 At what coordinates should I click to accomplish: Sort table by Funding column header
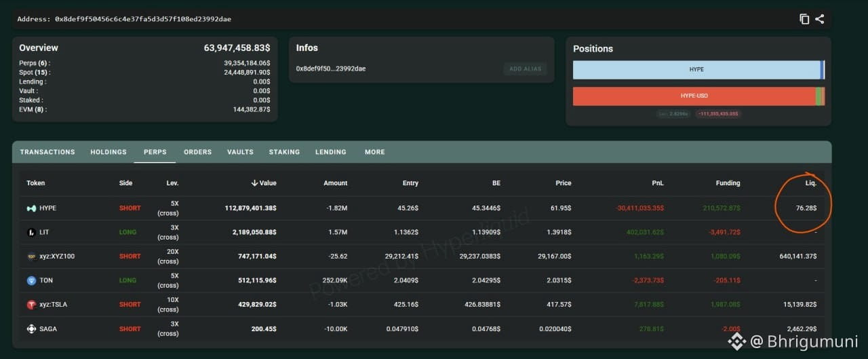(728, 183)
